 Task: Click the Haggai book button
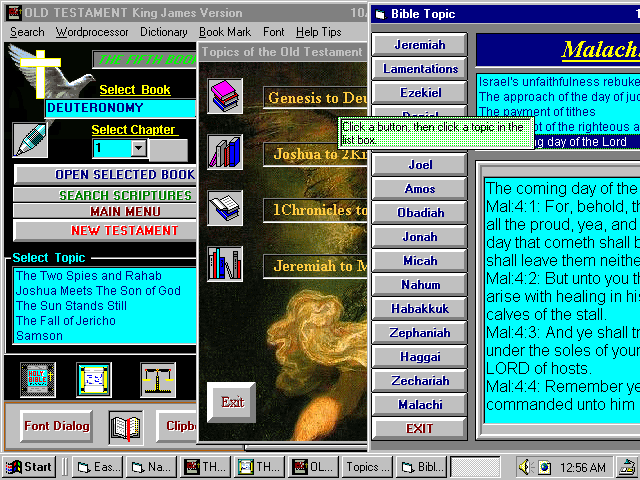click(420, 357)
